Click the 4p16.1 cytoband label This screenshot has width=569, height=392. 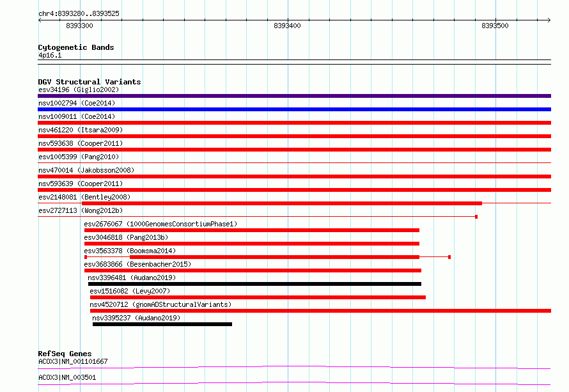pyautogui.click(x=50, y=56)
